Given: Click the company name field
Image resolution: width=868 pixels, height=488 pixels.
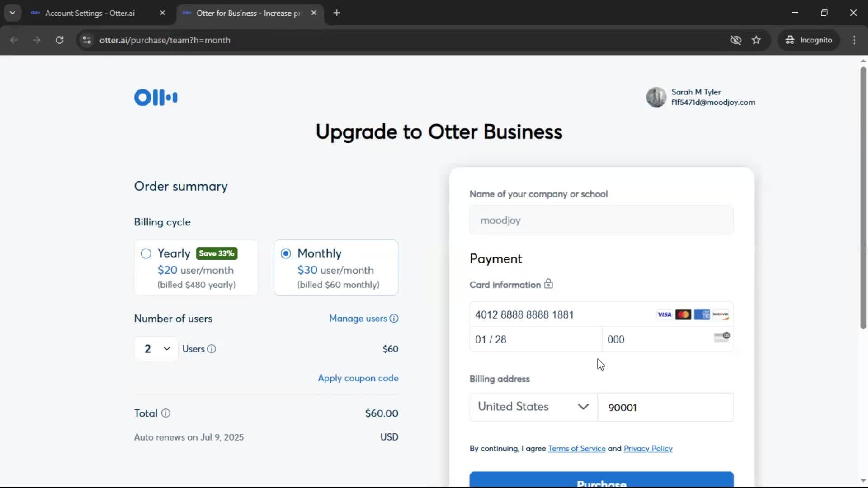Looking at the screenshot, I should [601, 220].
